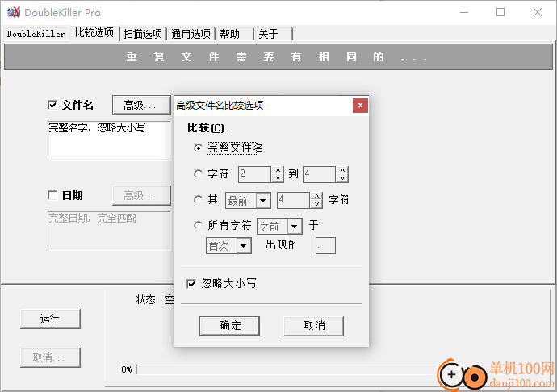Increase the character start value spinner
Screen dimensions: 557x392
click(278, 170)
